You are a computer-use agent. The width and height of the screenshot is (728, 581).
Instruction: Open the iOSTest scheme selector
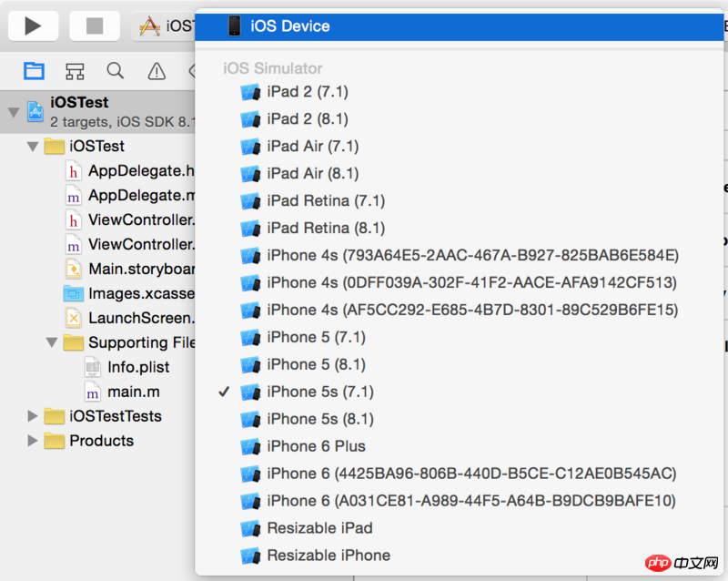(164, 26)
